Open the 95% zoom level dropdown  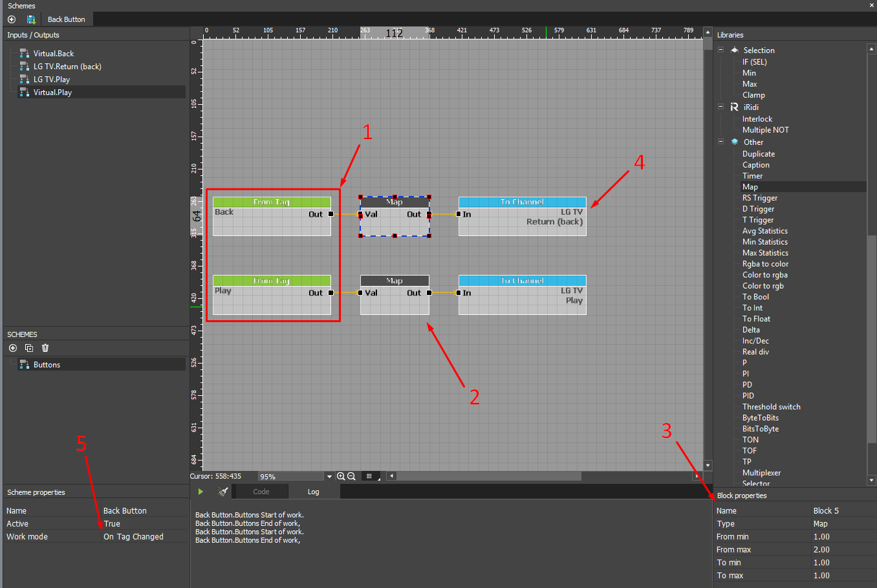coord(329,477)
